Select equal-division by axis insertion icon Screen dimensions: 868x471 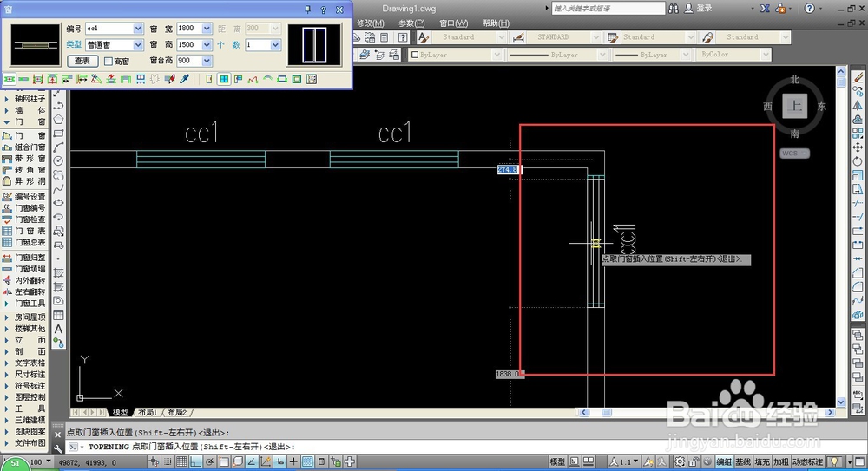pos(37,79)
